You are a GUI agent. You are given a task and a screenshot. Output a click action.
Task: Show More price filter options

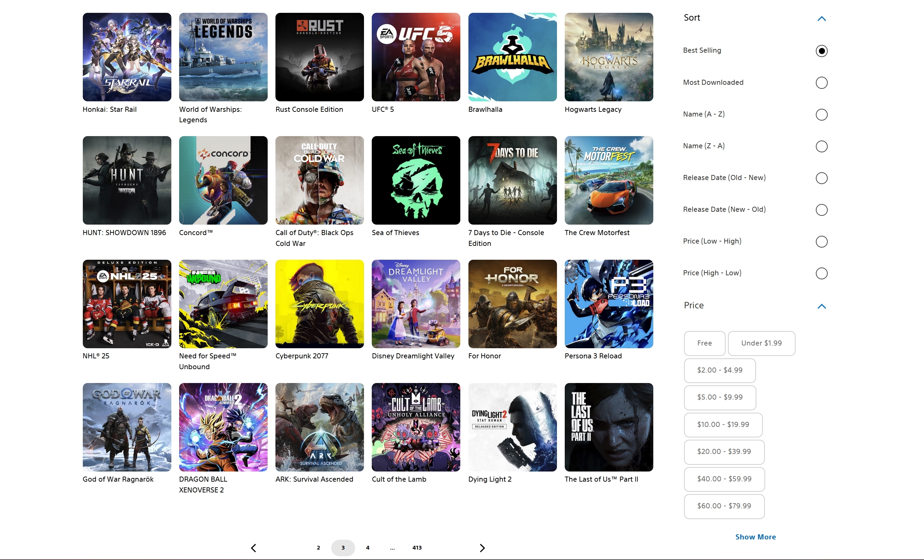[x=755, y=537]
